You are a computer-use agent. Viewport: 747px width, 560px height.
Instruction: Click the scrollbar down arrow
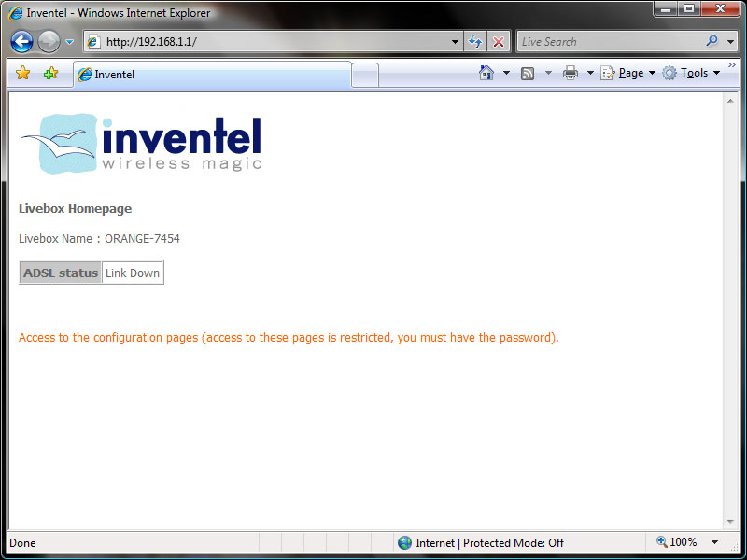coord(730,522)
